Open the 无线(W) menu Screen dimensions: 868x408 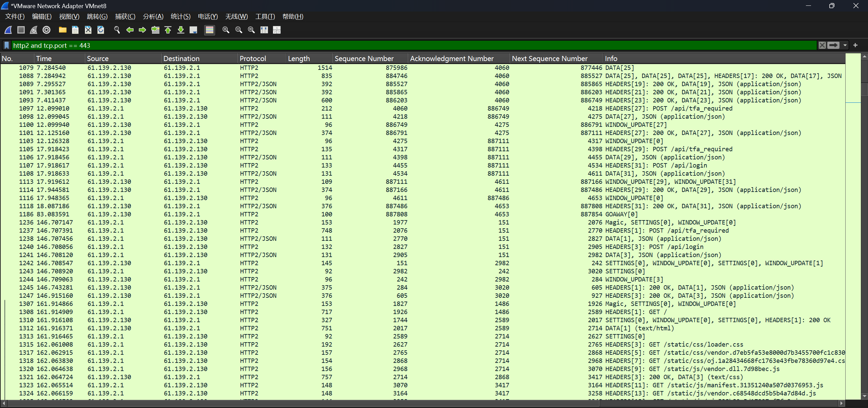coord(236,17)
